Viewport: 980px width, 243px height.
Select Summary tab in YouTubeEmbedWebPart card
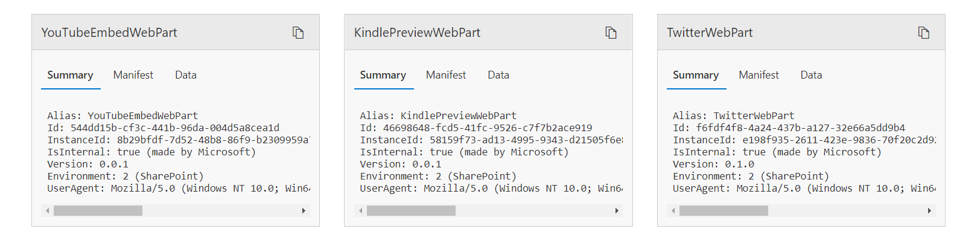click(x=70, y=75)
